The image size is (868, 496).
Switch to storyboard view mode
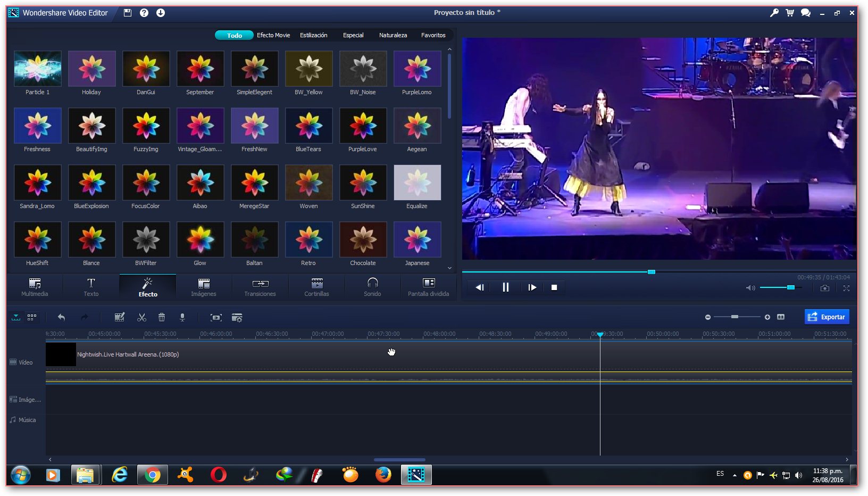click(32, 317)
